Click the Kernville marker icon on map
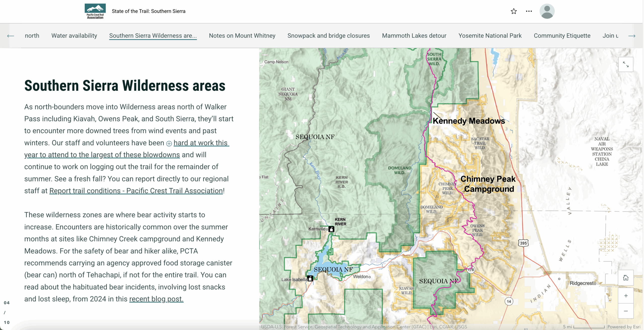Screen dimensions: 644x330 332,229
